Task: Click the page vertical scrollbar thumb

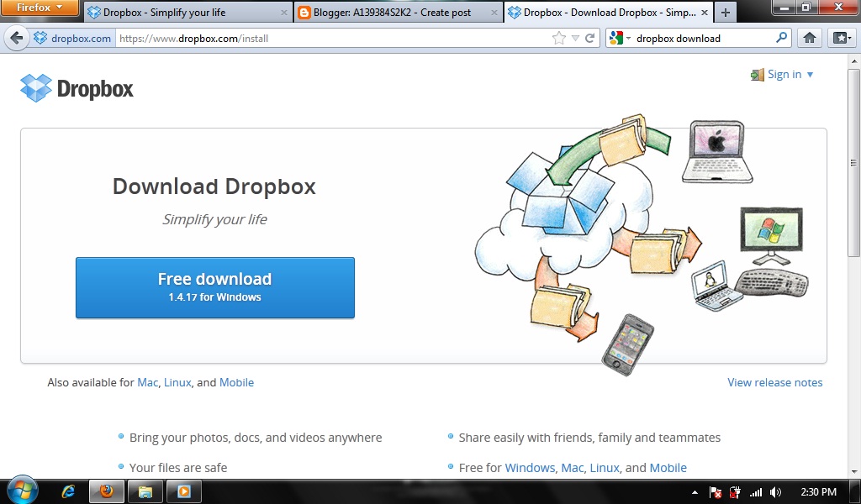Action: click(x=853, y=164)
